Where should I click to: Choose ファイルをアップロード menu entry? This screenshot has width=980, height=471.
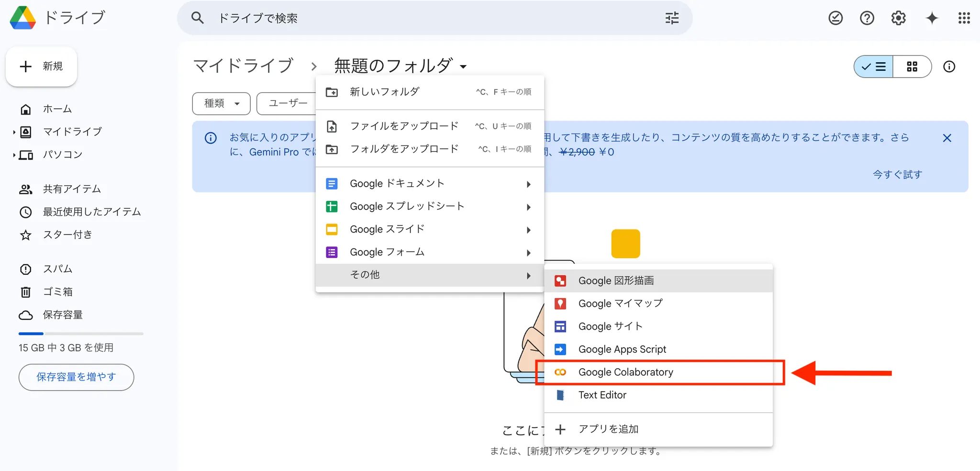click(x=430, y=126)
